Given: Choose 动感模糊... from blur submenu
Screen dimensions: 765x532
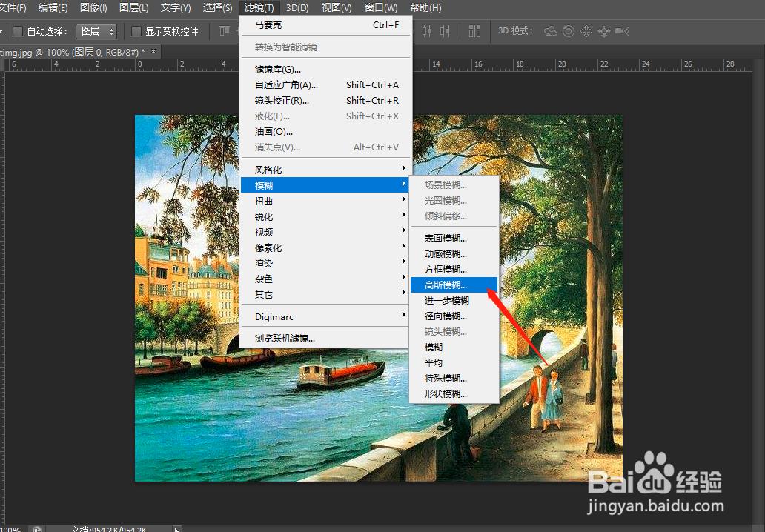Looking at the screenshot, I should point(454,253).
